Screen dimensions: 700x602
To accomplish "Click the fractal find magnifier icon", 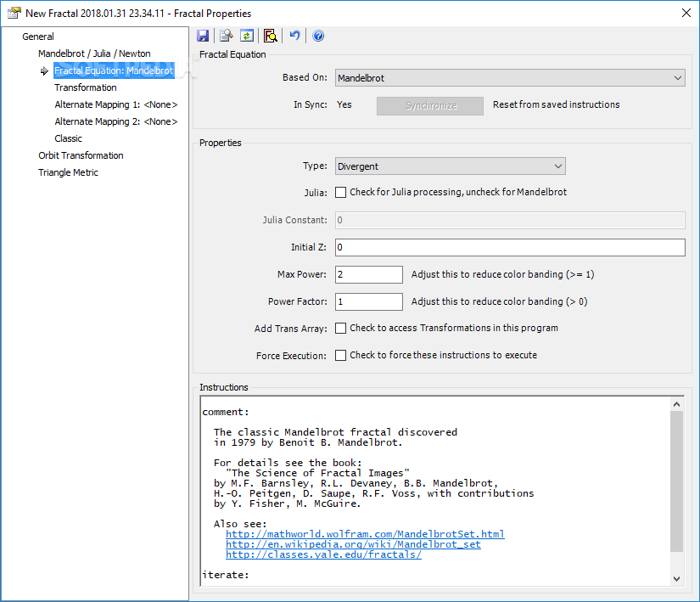I will 271,36.
